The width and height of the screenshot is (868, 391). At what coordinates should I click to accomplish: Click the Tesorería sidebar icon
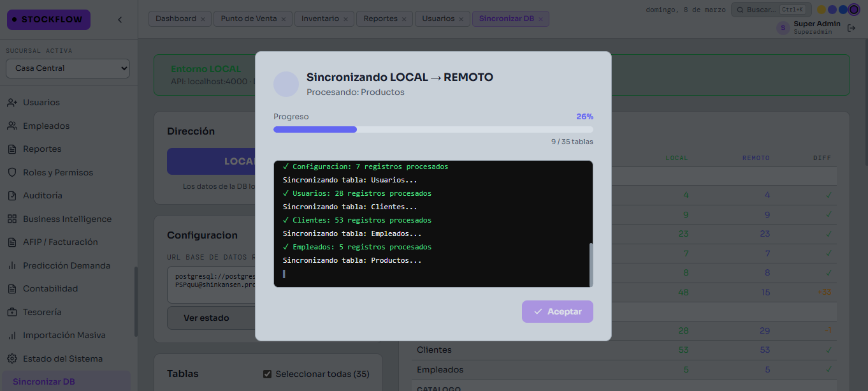click(x=11, y=313)
